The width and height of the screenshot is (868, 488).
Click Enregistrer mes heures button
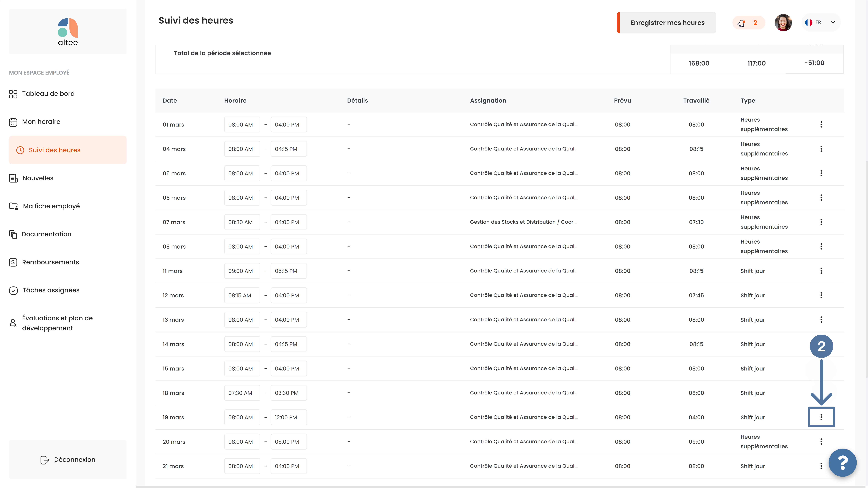pyautogui.click(x=666, y=23)
